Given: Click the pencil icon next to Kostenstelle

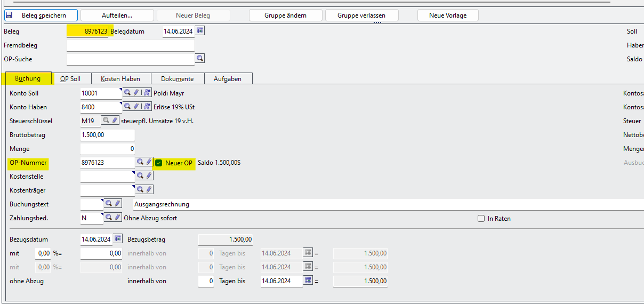Looking at the screenshot, I should click(149, 176).
